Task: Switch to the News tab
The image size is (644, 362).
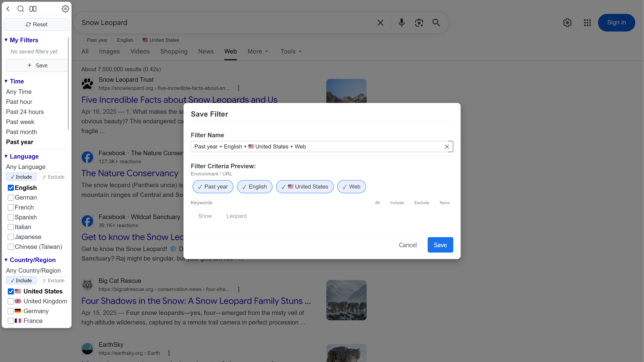Action: tap(206, 51)
